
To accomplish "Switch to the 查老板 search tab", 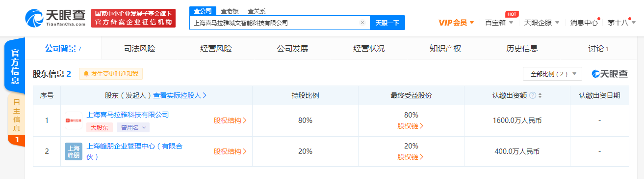I will tap(230, 10).
